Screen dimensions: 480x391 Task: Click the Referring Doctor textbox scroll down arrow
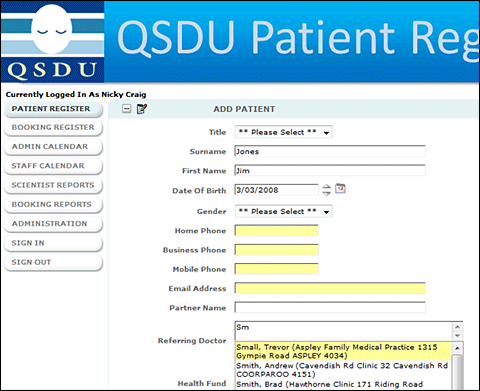[458, 336]
